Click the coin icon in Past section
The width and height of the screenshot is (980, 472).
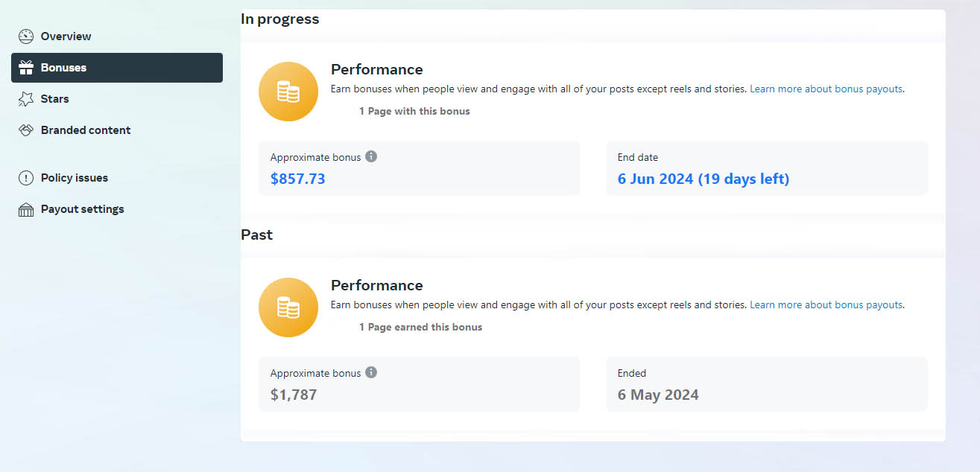point(288,307)
